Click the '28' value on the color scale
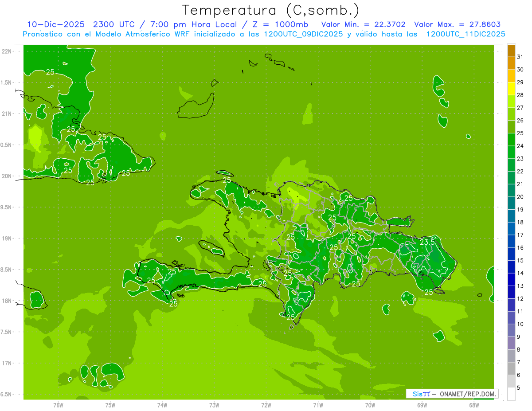 point(520,95)
